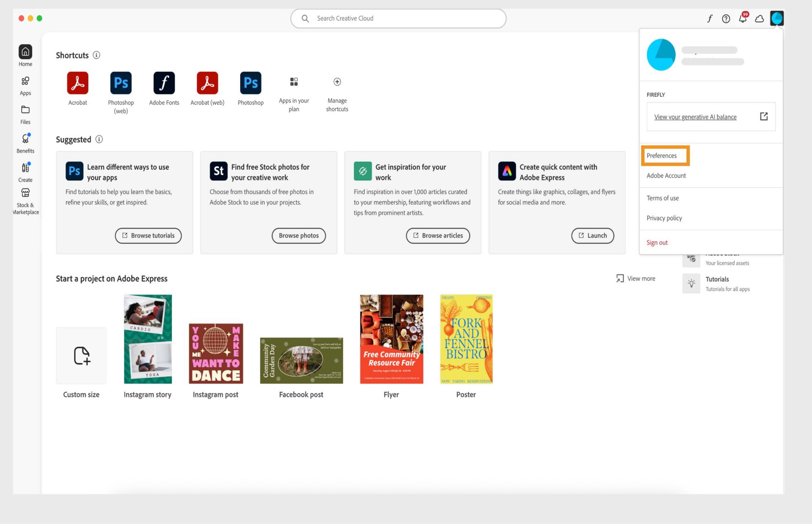Click Launch under Adobe Express card

point(593,235)
